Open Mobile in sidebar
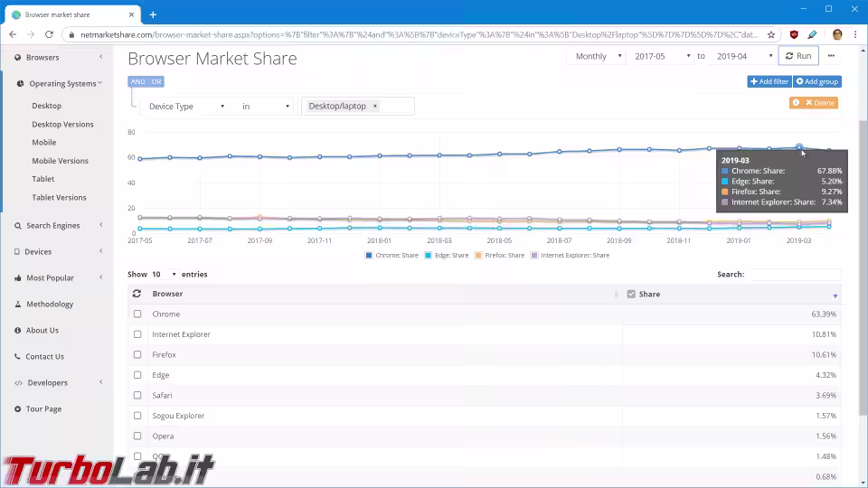Viewport: 868px width, 488px height. (43, 142)
